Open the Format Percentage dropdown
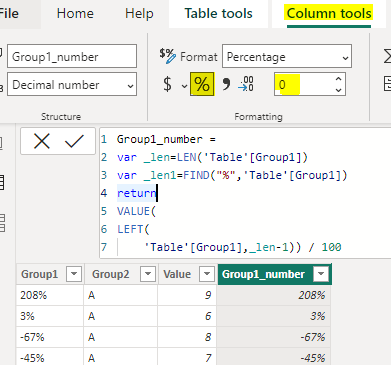 coord(287,57)
